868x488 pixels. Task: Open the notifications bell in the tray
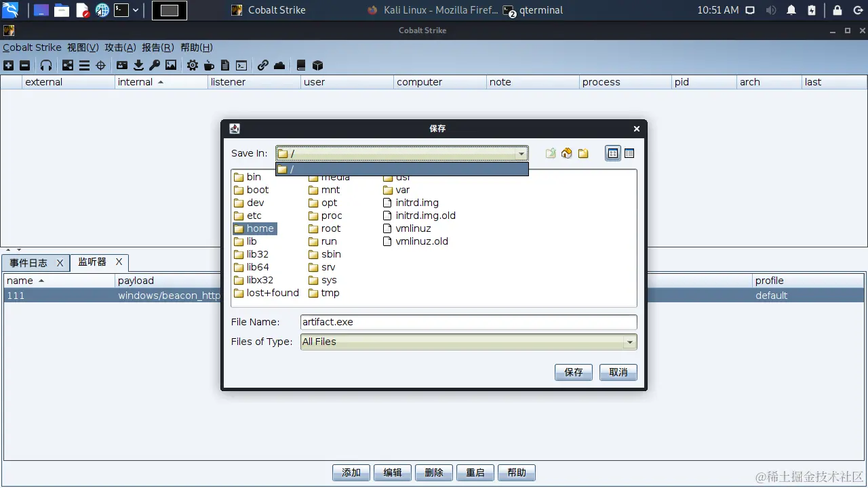791,10
